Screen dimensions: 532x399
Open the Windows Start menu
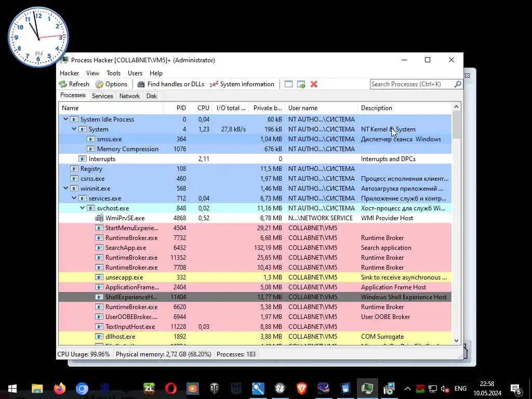pyautogui.click(x=12, y=389)
